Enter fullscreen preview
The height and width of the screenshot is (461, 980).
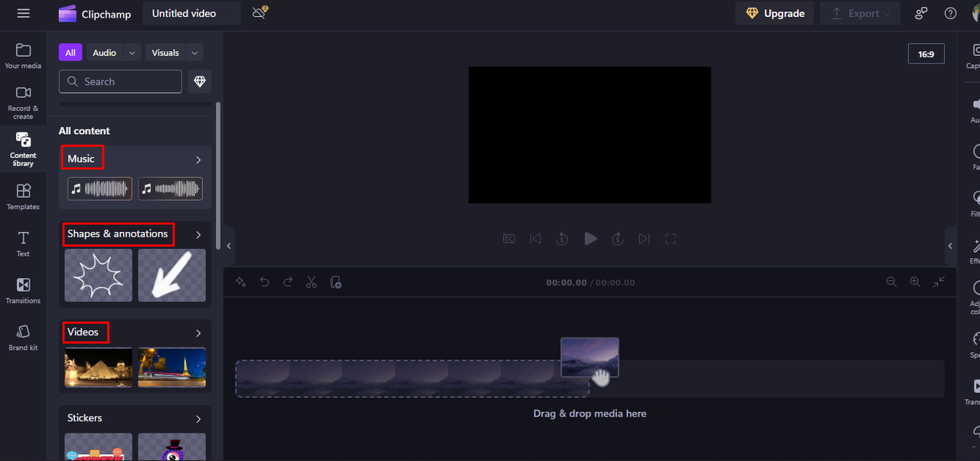coord(671,239)
